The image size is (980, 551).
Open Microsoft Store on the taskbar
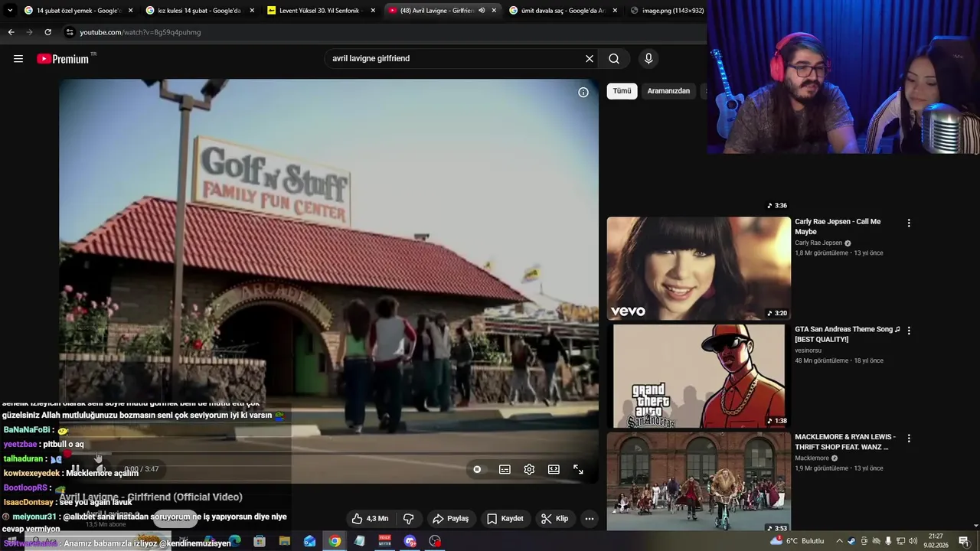pyautogui.click(x=260, y=541)
